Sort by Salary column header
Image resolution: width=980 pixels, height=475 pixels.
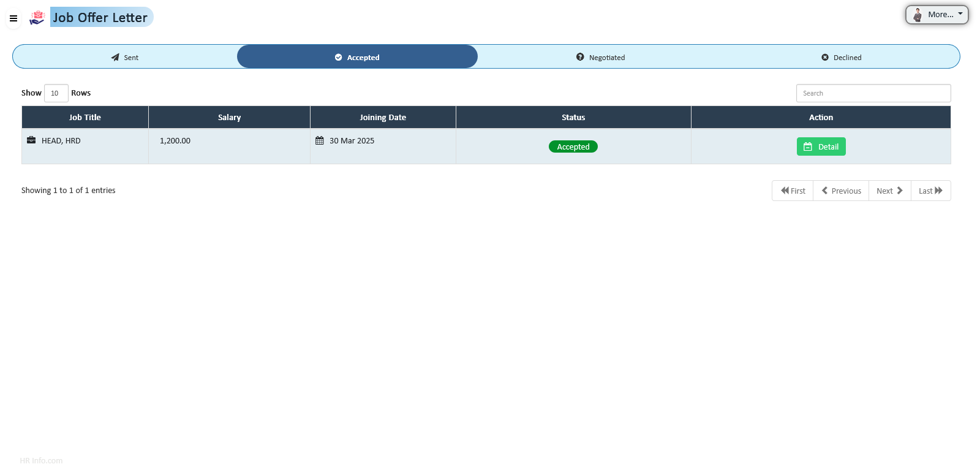click(x=230, y=117)
